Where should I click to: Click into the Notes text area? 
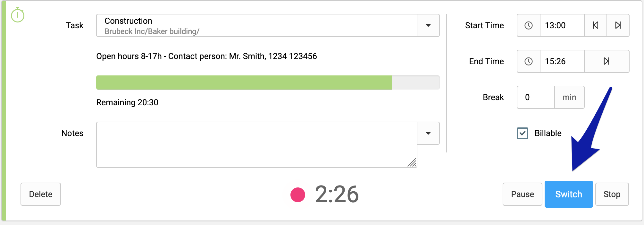[257, 145]
